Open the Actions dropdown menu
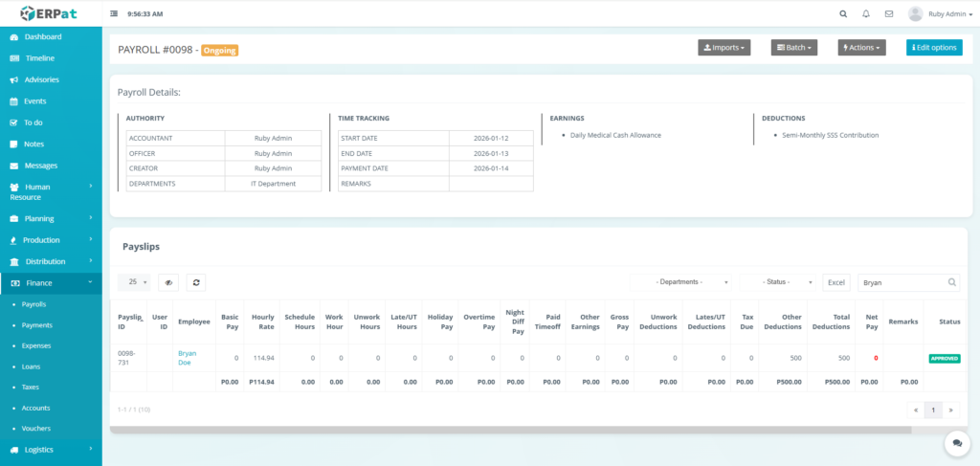Image resolution: width=980 pixels, height=466 pixels. pyautogui.click(x=861, y=47)
